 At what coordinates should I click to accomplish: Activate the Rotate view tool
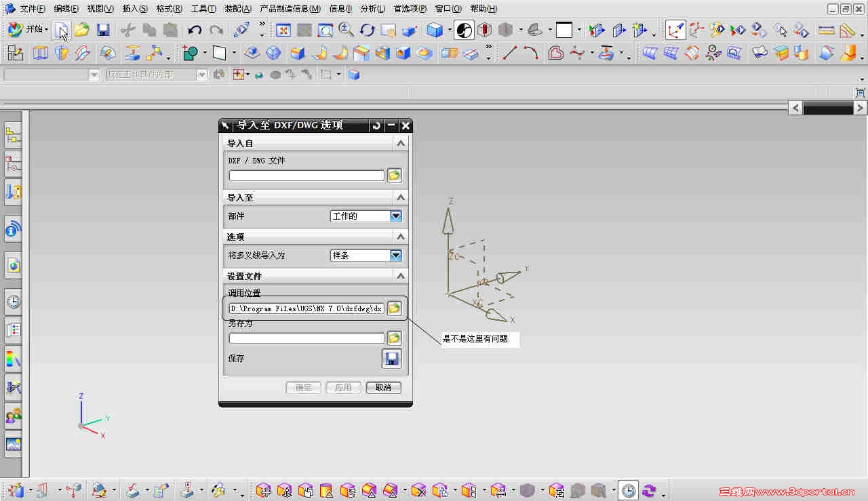368,30
